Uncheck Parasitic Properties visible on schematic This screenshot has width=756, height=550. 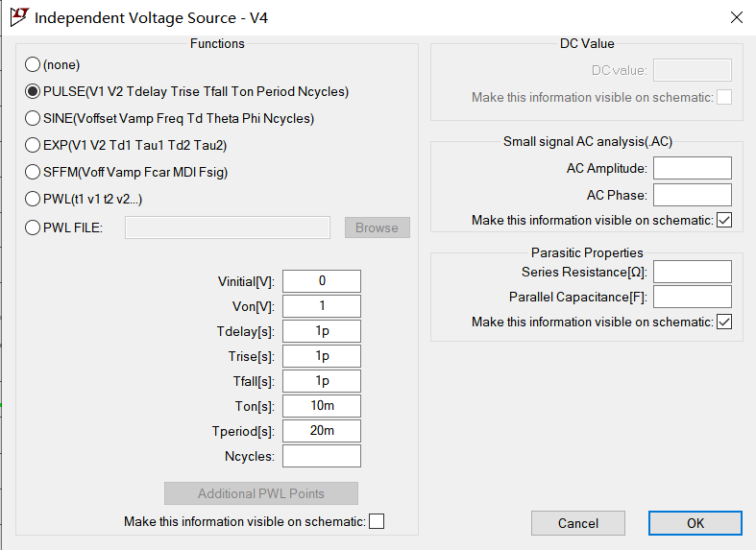tap(724, 323)
